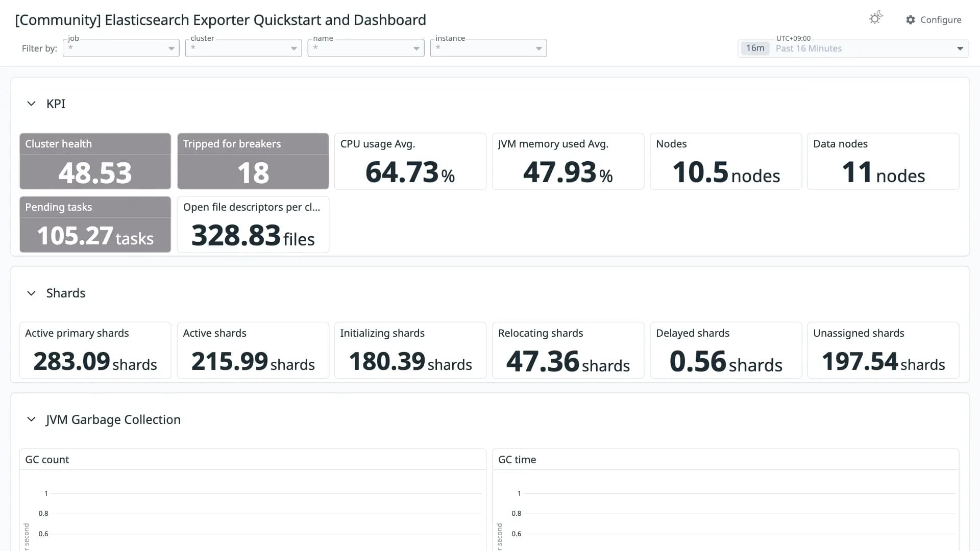Click the Pending tasks value 105.27
This screenshot has width=980, height=551.
(x=75, y=236)
